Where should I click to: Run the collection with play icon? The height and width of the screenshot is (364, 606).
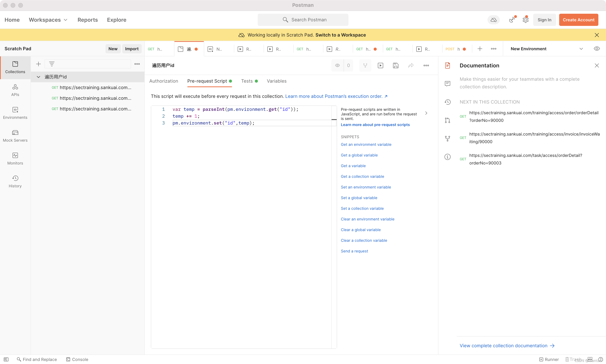[x=381, y=65]
